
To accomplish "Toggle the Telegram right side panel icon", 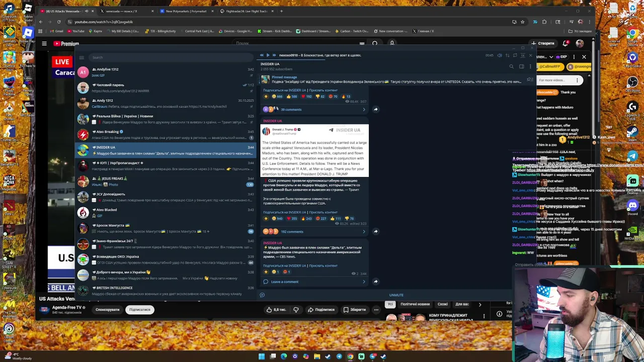I will point(521,66).
